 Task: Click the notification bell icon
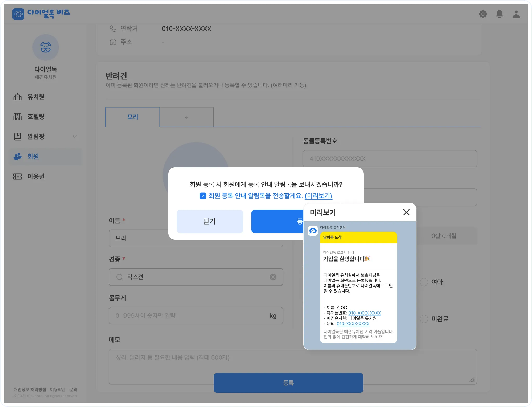[x=499, y=14]
